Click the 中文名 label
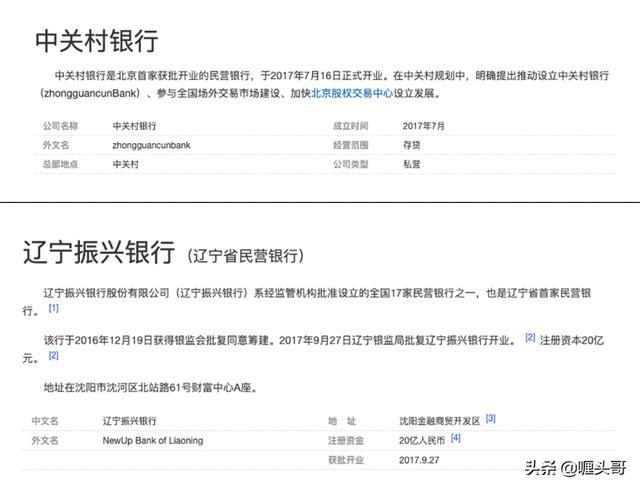The image size is (640, 490). click(x=45, y=421)
